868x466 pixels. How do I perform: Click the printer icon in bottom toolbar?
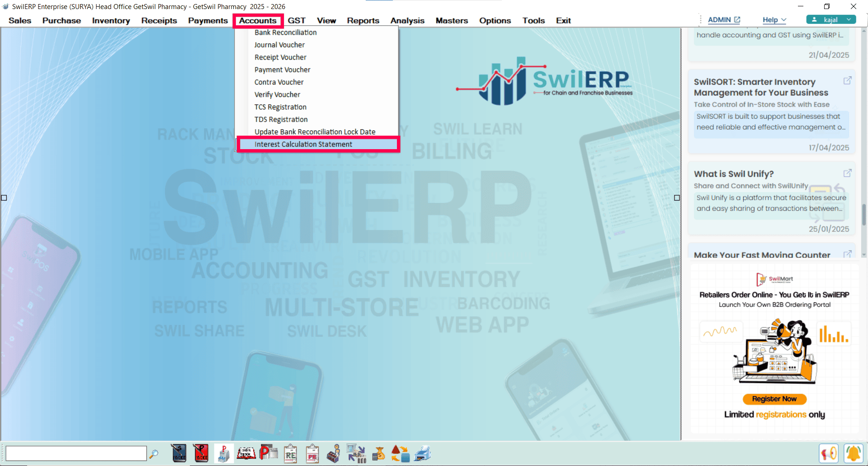click(x=423, y=453)
